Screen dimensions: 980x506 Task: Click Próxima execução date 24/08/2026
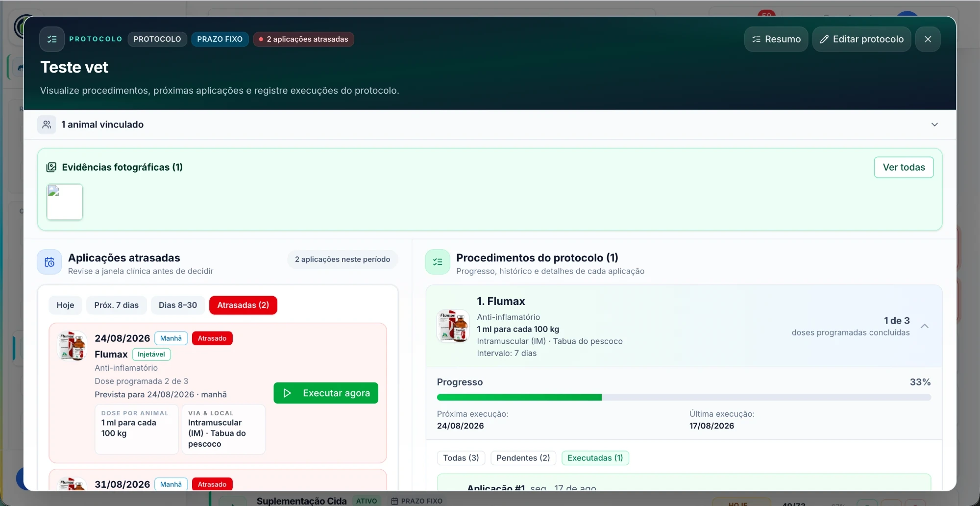click(461, 426)
